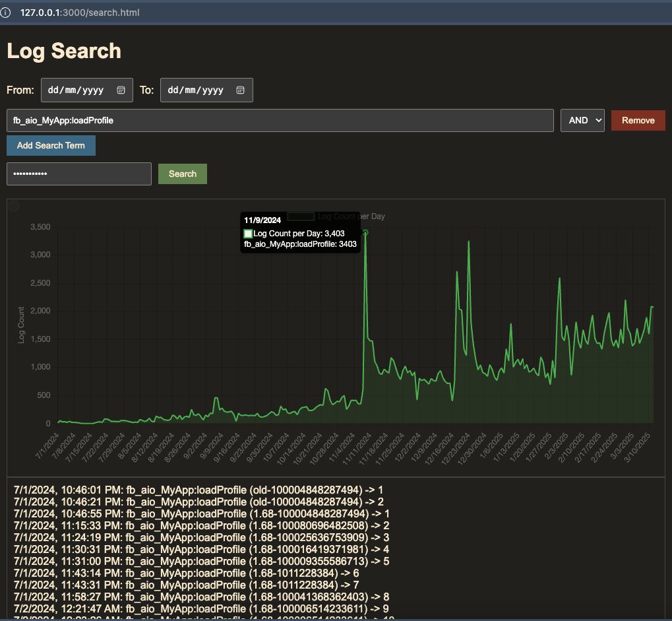Focus the From date field
The image size is (672, 621).
pos(87,90)
